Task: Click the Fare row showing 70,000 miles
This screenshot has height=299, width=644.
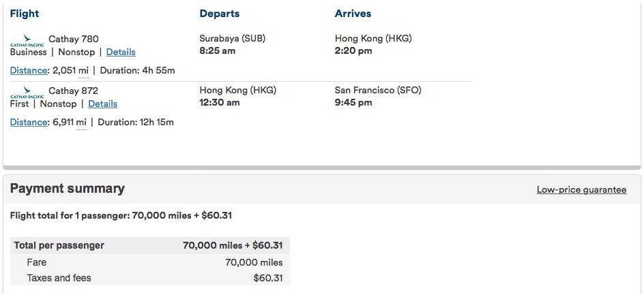Action: pos(150,262)
